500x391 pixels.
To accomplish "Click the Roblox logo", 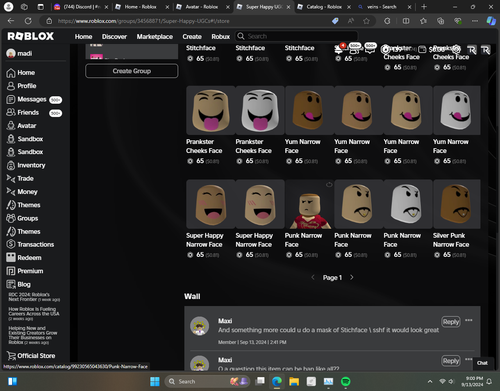I will [30, 36].
